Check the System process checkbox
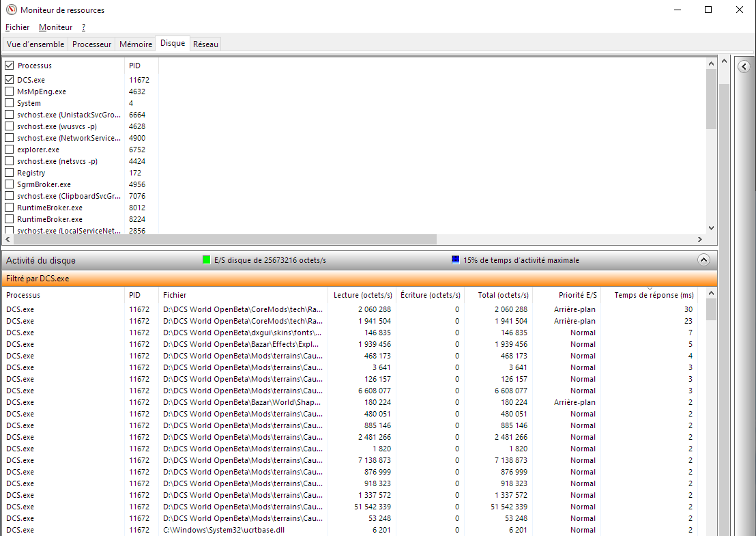The height and width of the screenshot is (536, 756). [9, 102]
